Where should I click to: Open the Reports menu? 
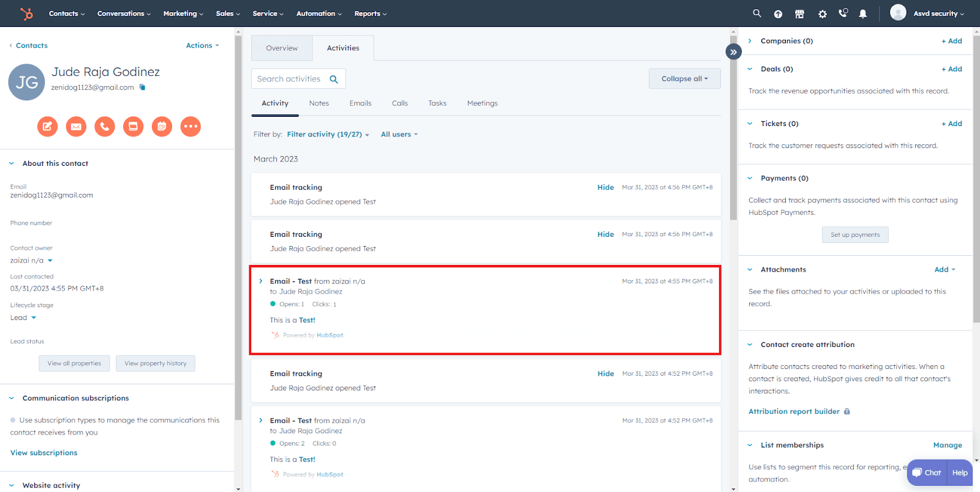point(371,13)
